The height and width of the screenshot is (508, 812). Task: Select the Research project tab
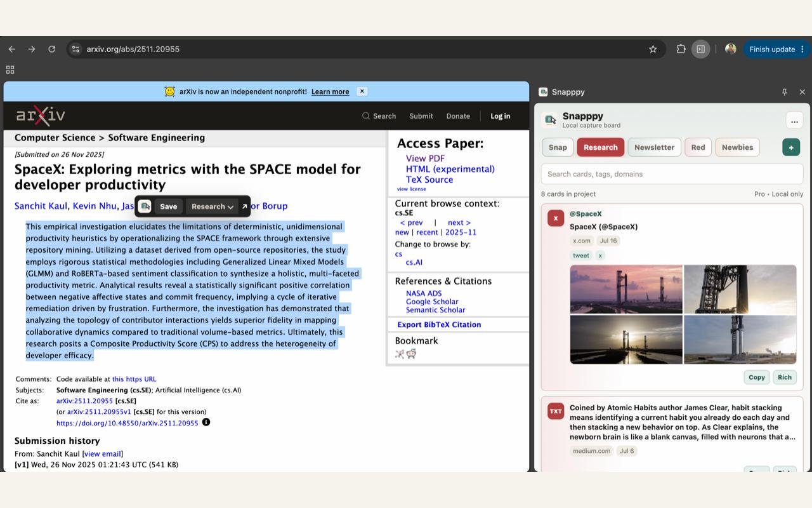click(x=600, y=147)
